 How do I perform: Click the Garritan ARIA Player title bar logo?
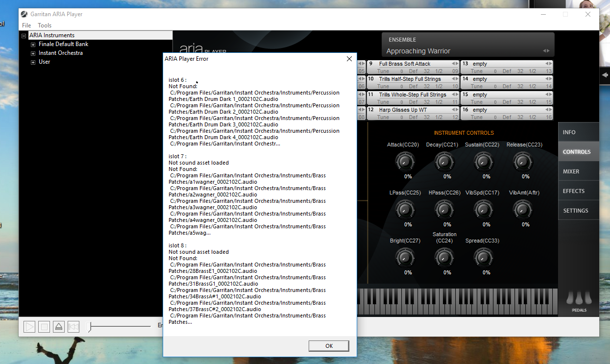[24, 14]
